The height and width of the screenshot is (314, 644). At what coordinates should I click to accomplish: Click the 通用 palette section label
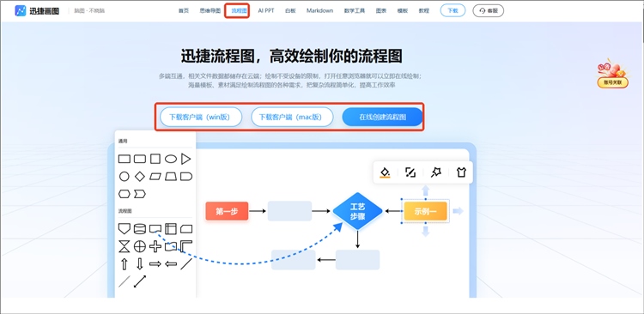point(123,141)
